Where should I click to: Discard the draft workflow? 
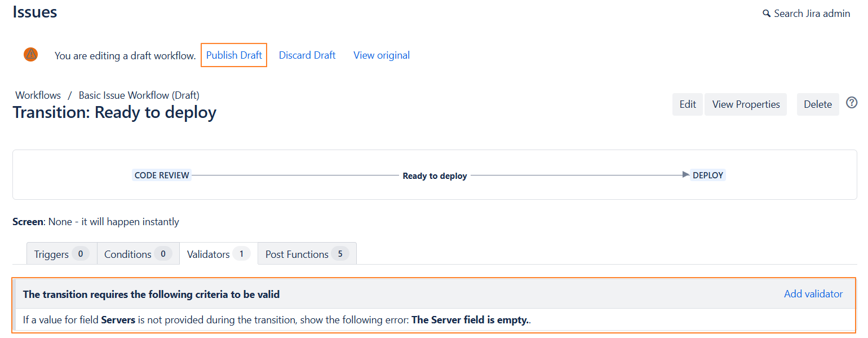(x=307, y=55)
